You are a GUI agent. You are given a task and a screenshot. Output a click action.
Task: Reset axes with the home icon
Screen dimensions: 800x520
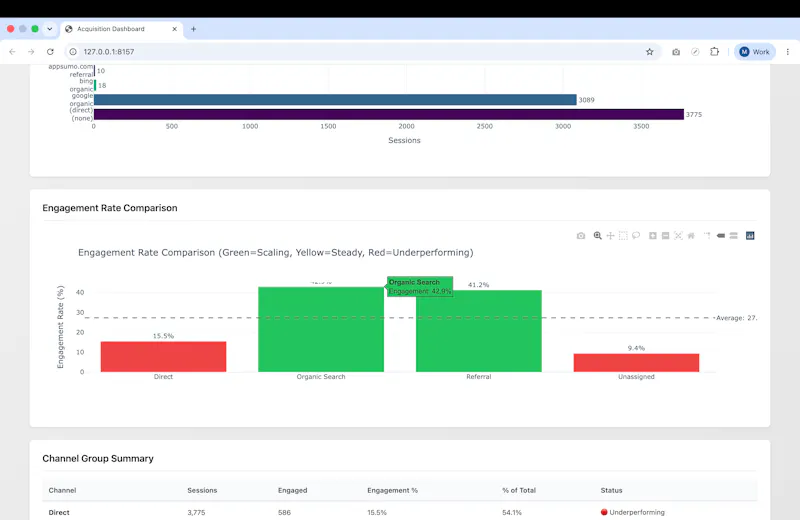(x=691, y=236)
